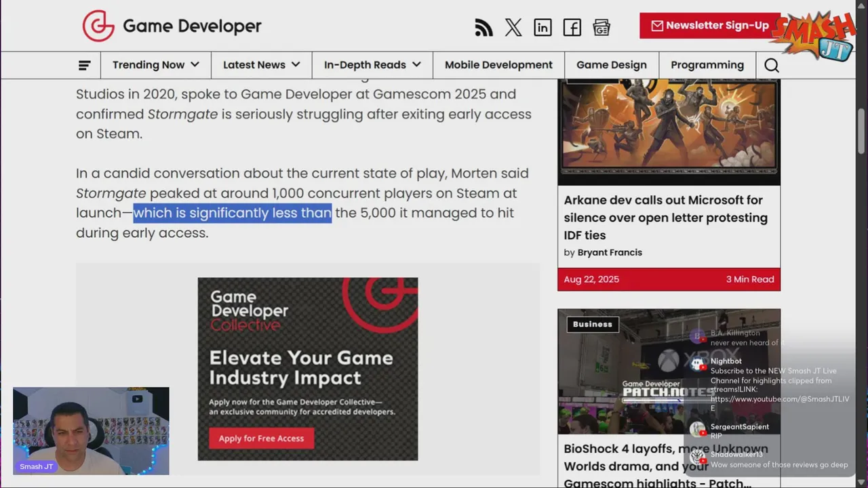This screenshot has width=868, height=488.
Task: Open the LinkedIn icon link
Action: click(542, 27)
